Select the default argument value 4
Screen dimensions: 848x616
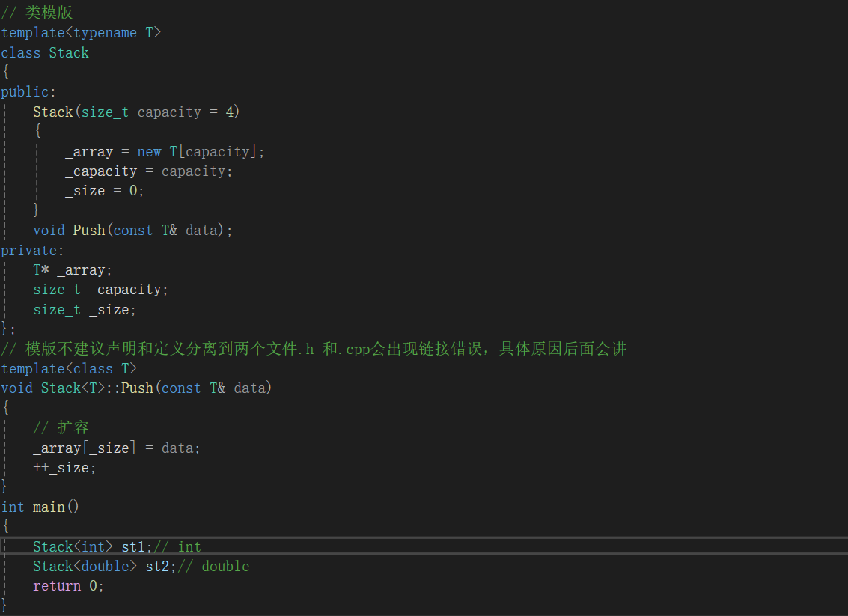pos(231,111)
